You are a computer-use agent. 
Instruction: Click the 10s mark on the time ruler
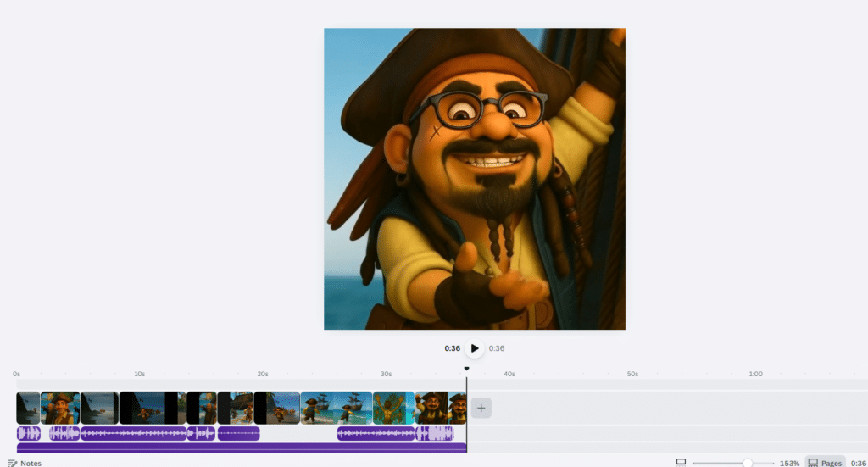click(139, 374)
